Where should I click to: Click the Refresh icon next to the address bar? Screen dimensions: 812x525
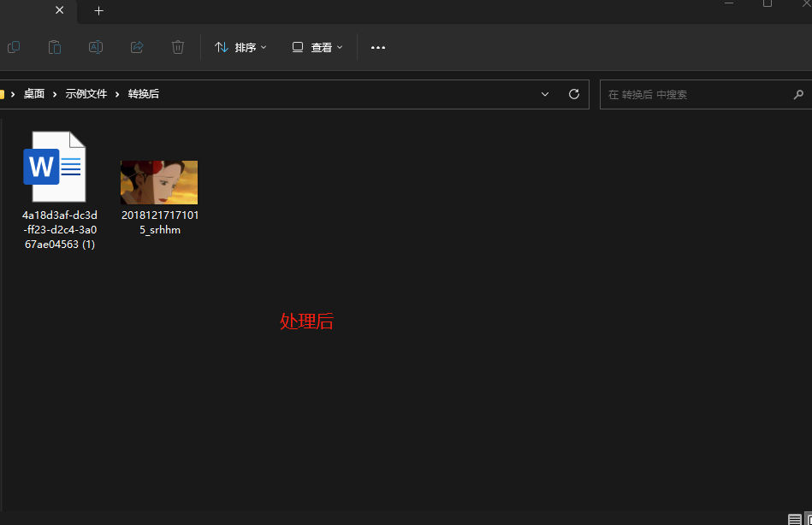tap(573, 94)
